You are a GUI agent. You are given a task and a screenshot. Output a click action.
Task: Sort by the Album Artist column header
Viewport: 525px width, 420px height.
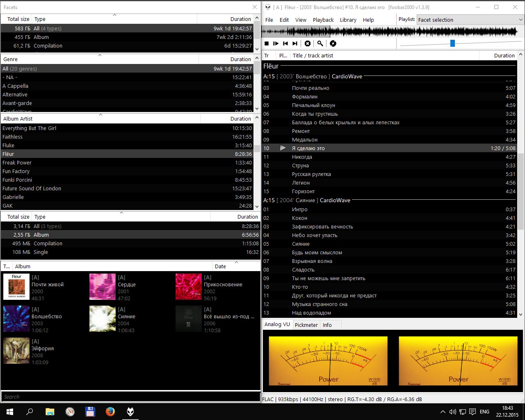coord(18,119)
